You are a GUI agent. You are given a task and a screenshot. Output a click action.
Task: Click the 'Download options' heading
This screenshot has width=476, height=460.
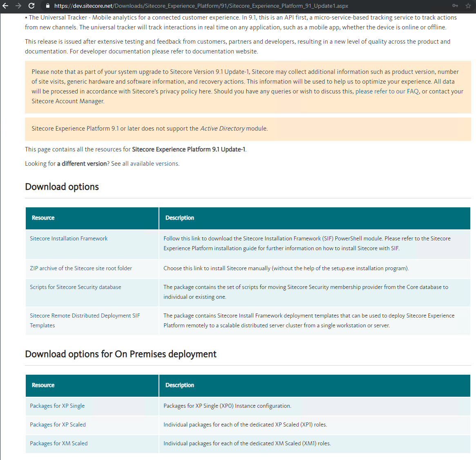pyautogui.click(x=62, y=187)
